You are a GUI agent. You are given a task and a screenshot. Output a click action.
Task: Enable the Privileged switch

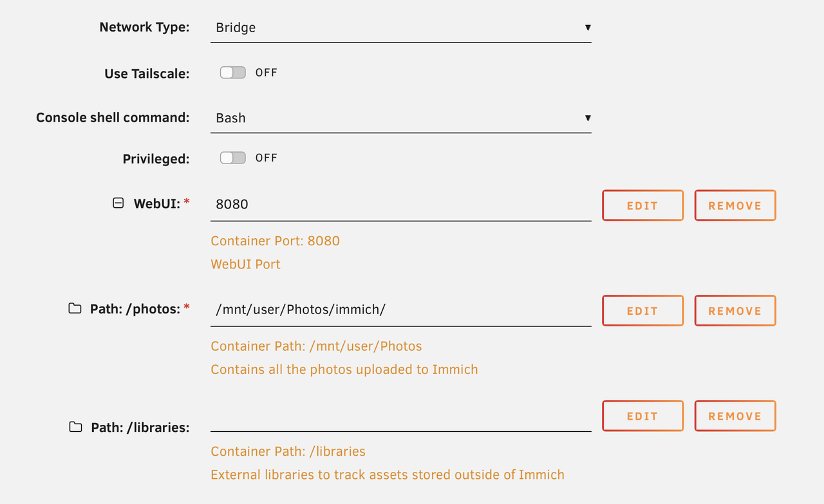click(x=232, y=158)
